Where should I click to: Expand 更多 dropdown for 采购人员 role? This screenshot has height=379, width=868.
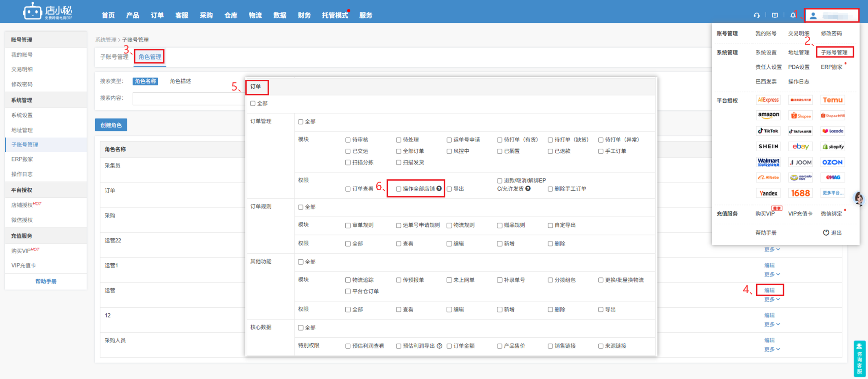click(x=772, y=349)
